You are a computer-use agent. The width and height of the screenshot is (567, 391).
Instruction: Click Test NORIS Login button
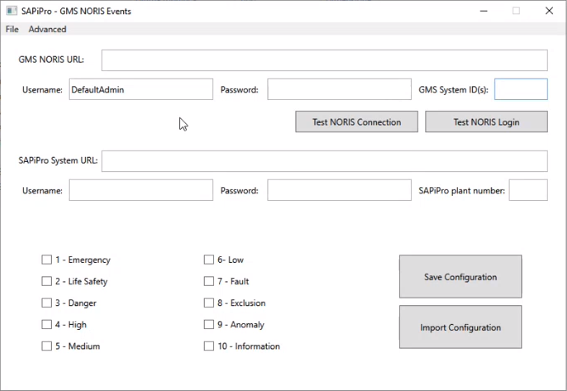tap(486, 122)
